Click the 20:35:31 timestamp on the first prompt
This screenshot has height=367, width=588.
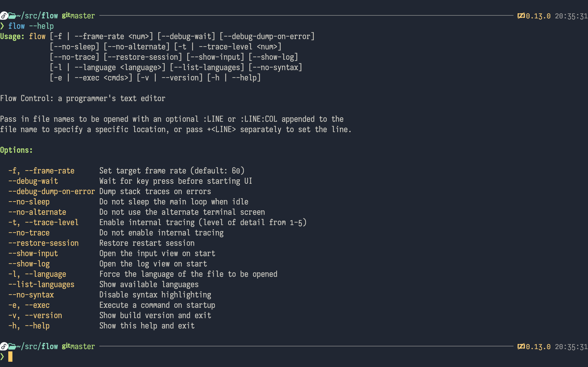(x=571, y=16)
